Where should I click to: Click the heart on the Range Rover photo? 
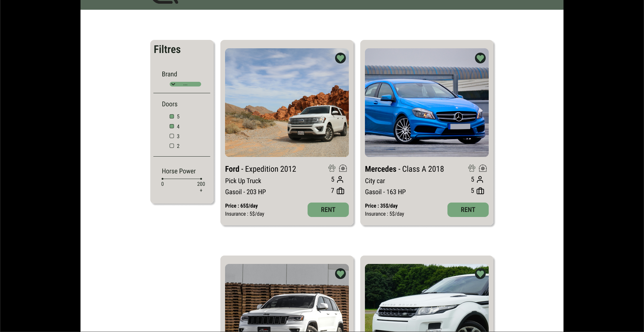(x=480, y=274)
